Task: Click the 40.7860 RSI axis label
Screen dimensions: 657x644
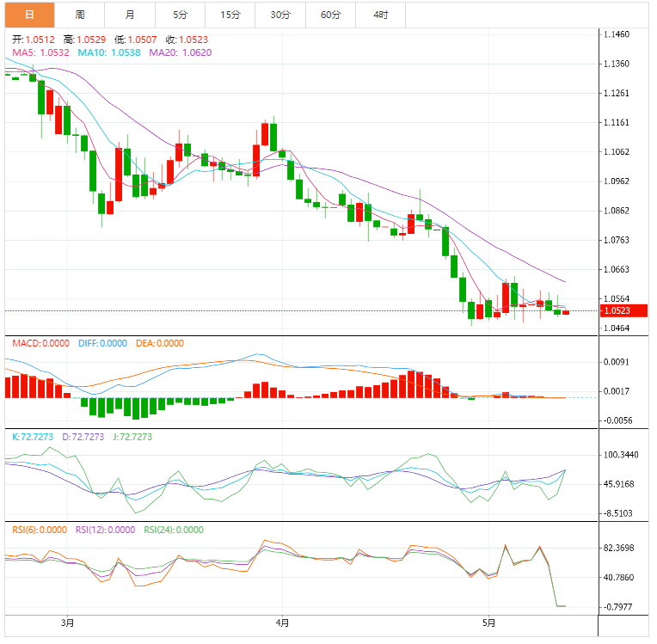Action: coord(619,578)
